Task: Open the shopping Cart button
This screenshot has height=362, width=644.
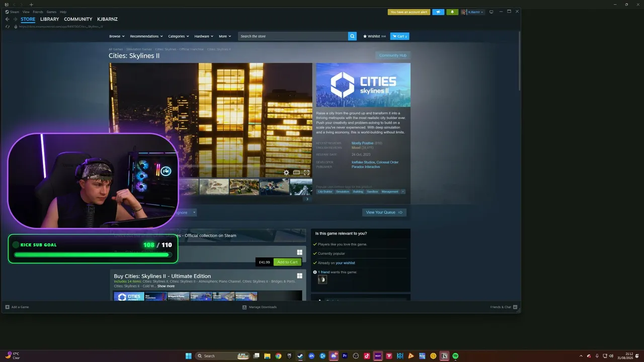Action: coord(399,36)
